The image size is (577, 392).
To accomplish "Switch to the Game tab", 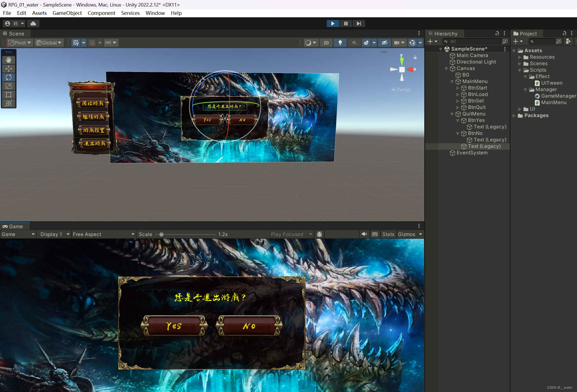I will pyautogui.click(x=15, y=226).
